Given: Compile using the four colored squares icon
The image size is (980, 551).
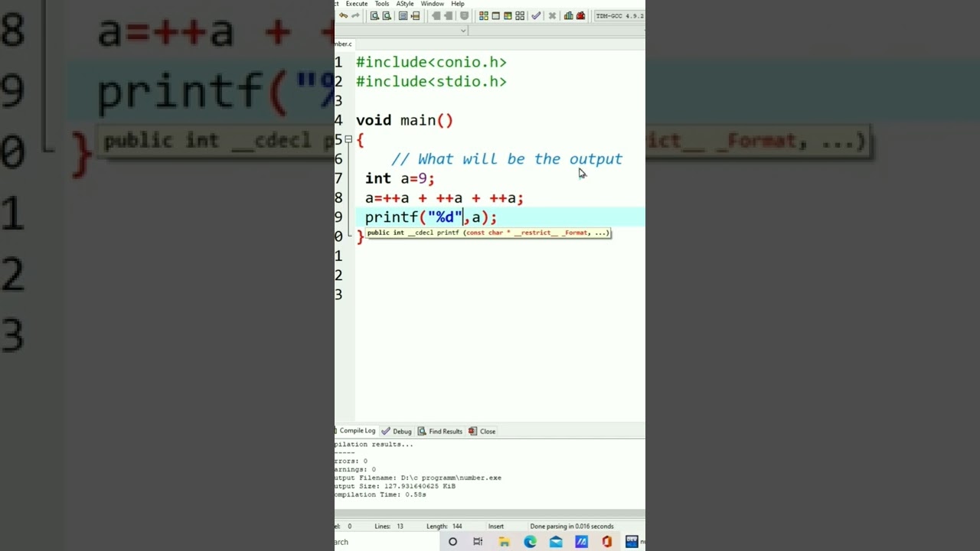Looking at the screenshot, I should pos(484,15).
